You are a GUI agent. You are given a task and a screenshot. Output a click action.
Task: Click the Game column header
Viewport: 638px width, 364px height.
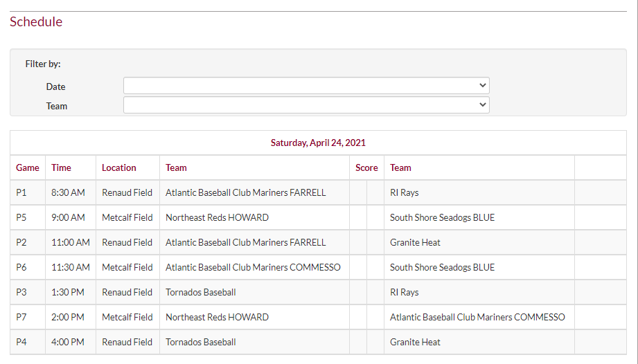pyautogui.click(x=28, y=168)
